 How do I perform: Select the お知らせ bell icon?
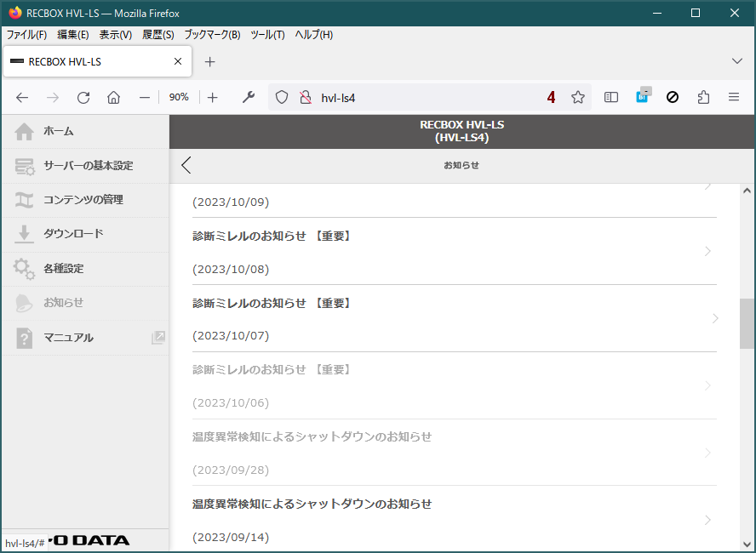point(24,303)
